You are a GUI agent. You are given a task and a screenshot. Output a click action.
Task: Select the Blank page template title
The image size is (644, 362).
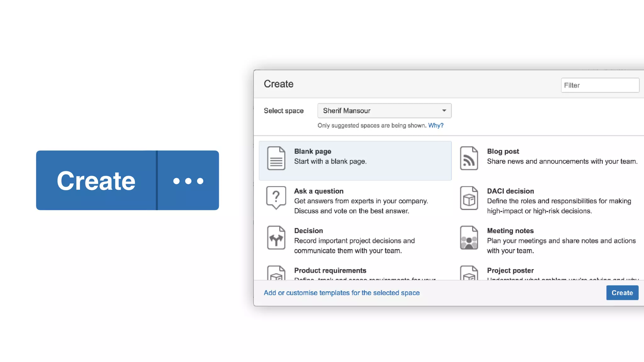click(313, 151)
